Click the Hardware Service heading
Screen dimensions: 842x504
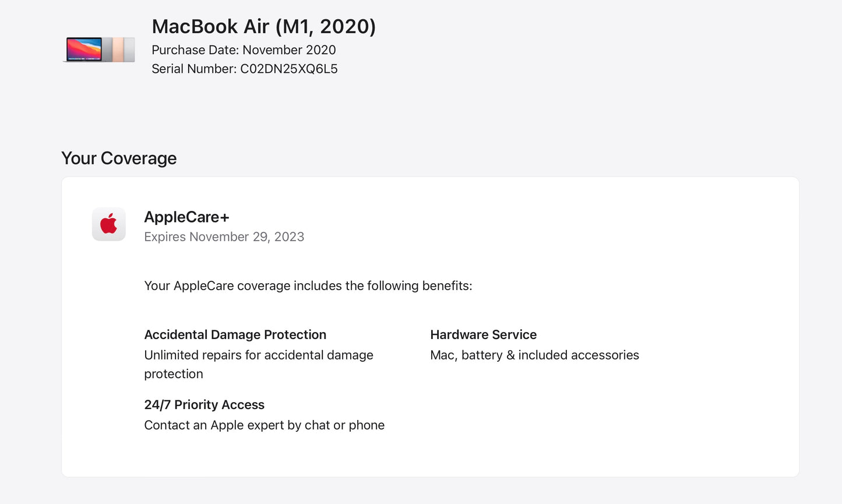[483, 334]
